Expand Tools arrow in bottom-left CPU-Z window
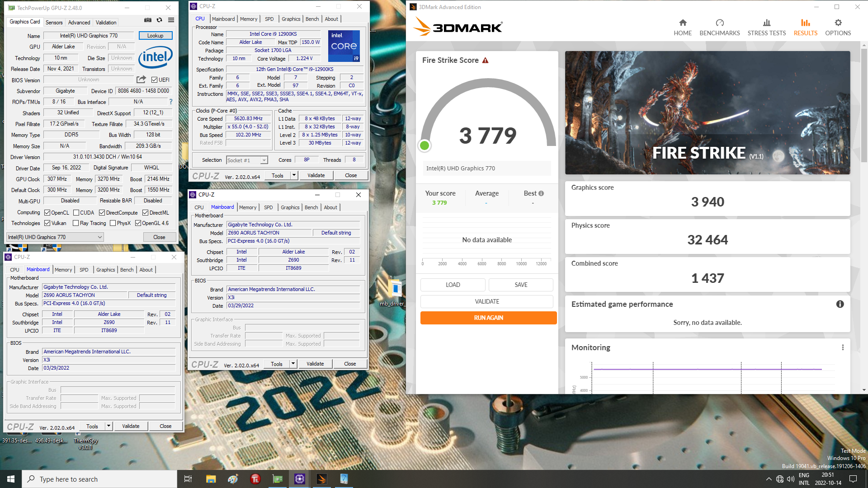Screen dimensions: 868x488 (x=108, y=426)
